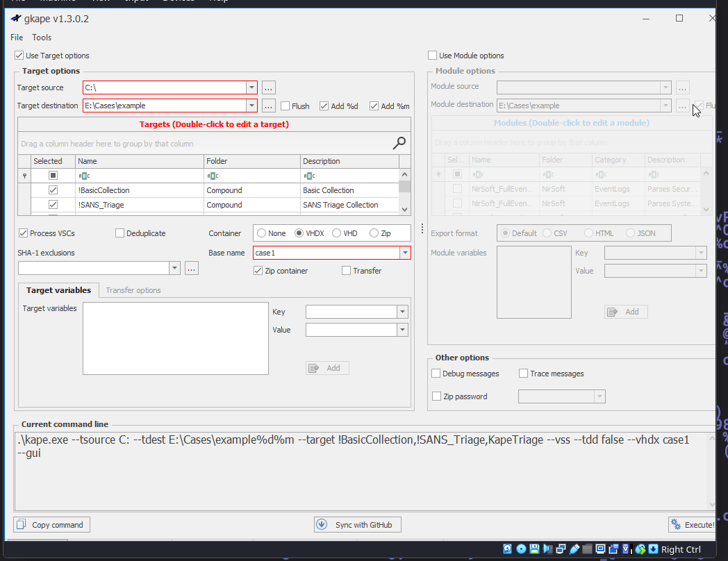Enable Use Module options checkbox
Image resolution: width=728 pixels, height=561 pixels.
pyautogui.click(x=433, y=56)
